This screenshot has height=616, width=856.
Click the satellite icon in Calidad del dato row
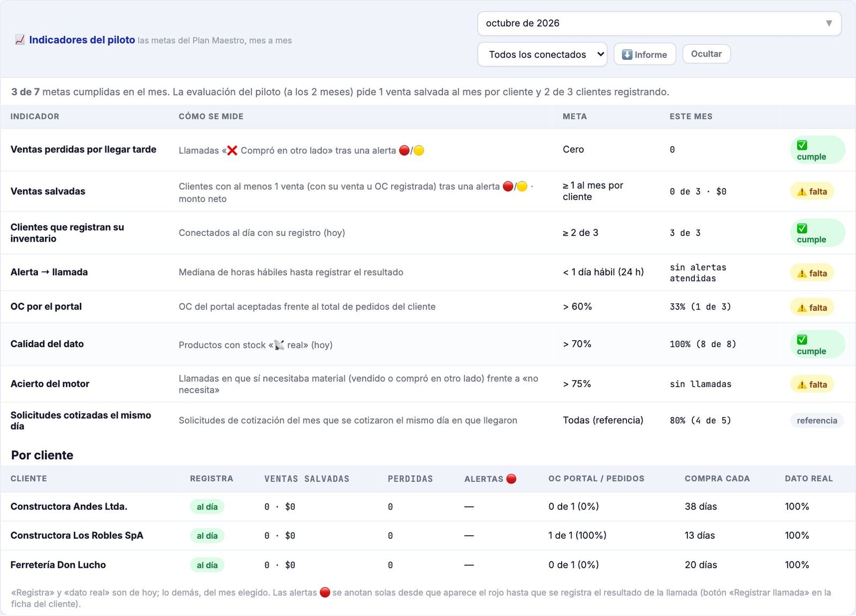[x=279, y=345]
